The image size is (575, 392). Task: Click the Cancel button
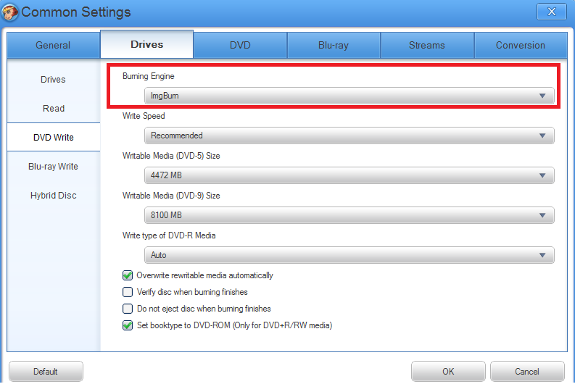point(527,372)
